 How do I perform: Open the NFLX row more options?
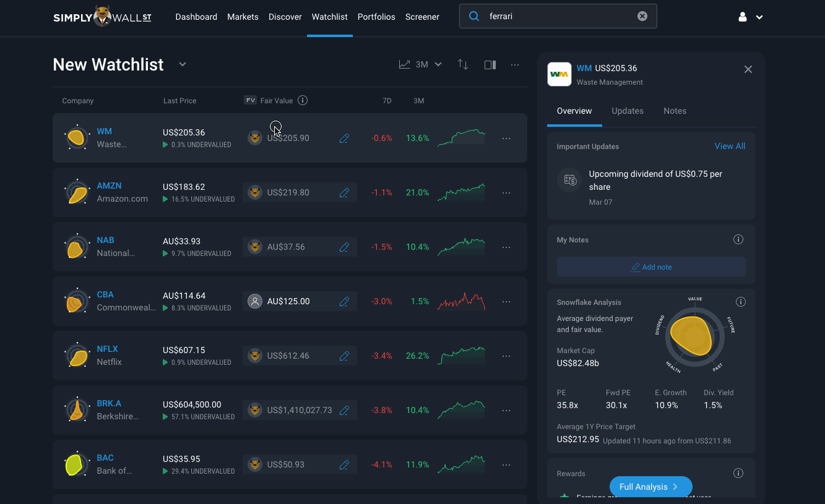tap(506, 356)
